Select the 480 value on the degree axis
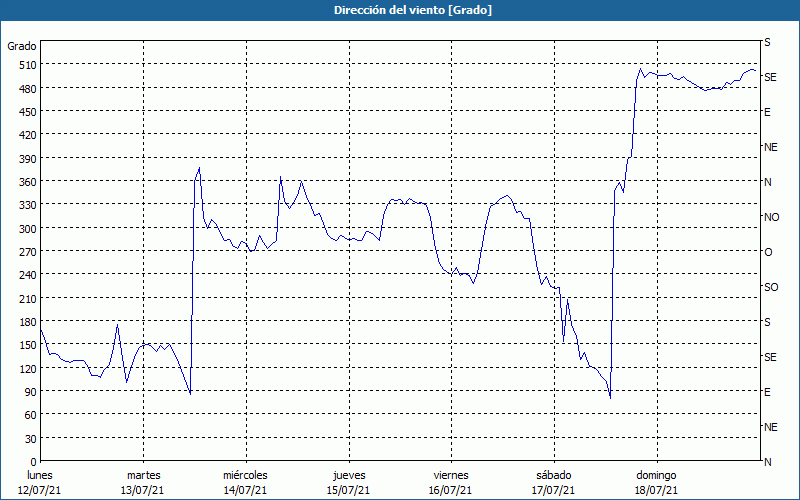The width and height of the screenshot is (800, 500). click(x=28, y=89)
